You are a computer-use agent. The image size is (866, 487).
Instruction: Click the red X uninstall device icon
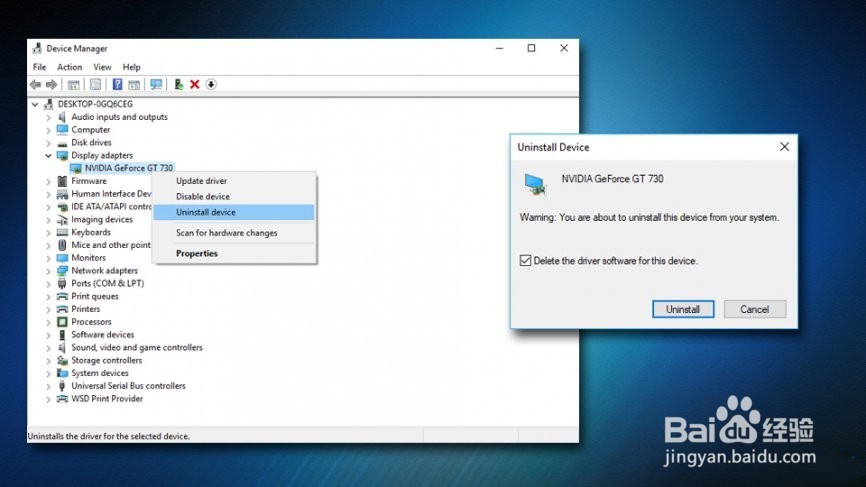pyautogui.click(x=194, y=84)
